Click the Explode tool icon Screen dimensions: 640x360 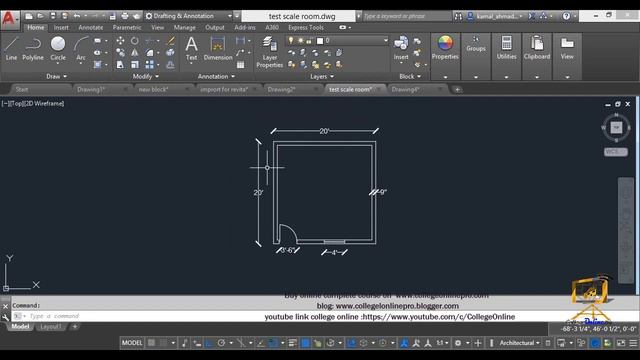[171, 53]
